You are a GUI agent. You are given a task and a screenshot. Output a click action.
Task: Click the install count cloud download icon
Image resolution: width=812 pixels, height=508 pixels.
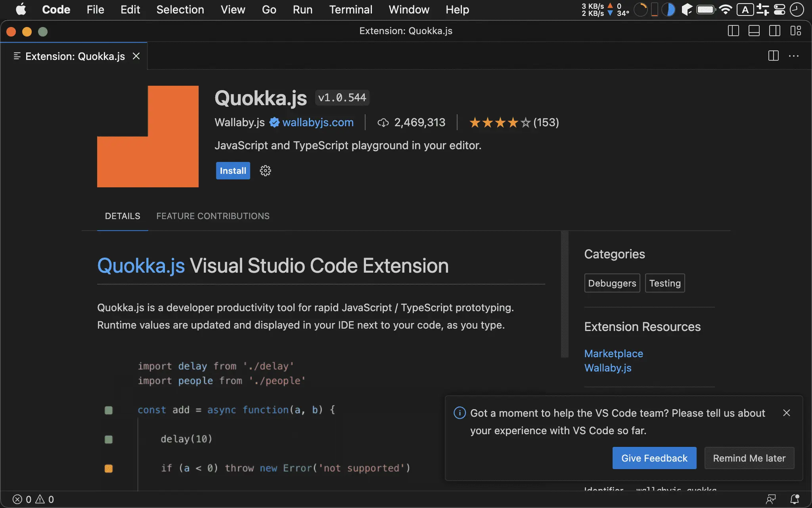point(383,123)
